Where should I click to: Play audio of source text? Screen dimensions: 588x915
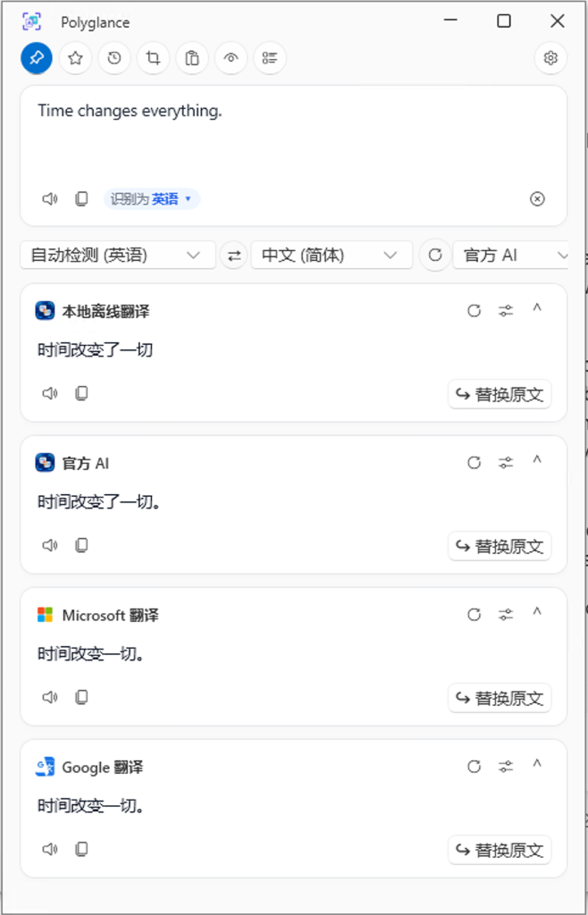(50, 199)
